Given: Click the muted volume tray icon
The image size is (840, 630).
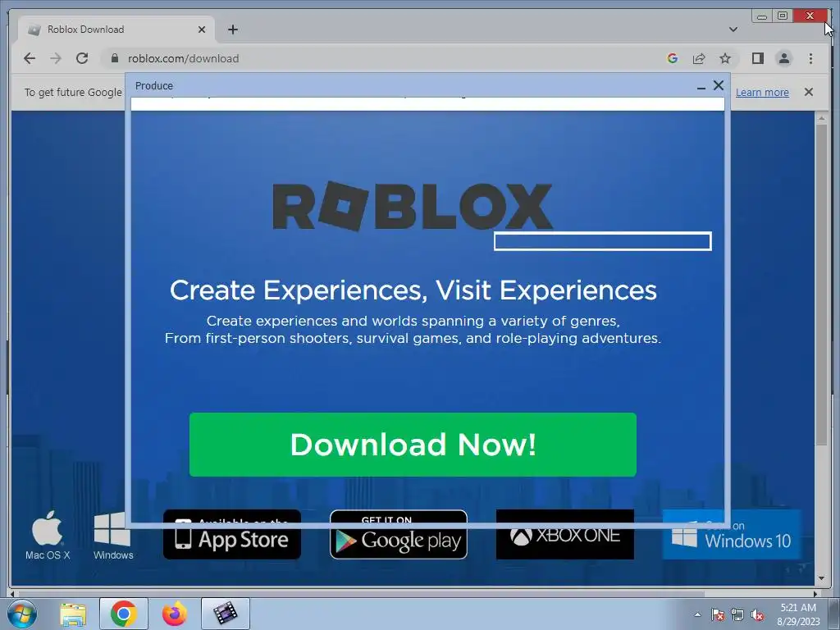Looking at the screenshot, I should coord(757,614).
